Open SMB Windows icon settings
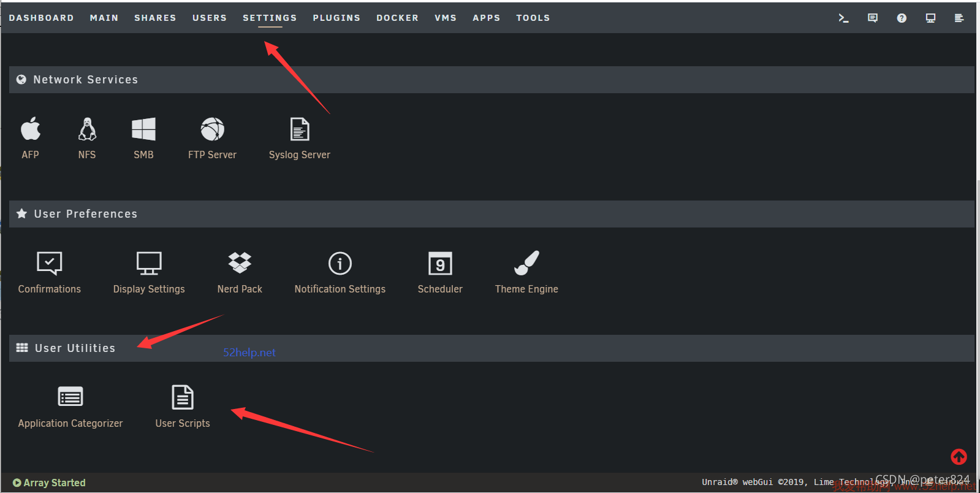 pyautogui.click(x=143, y=129)
